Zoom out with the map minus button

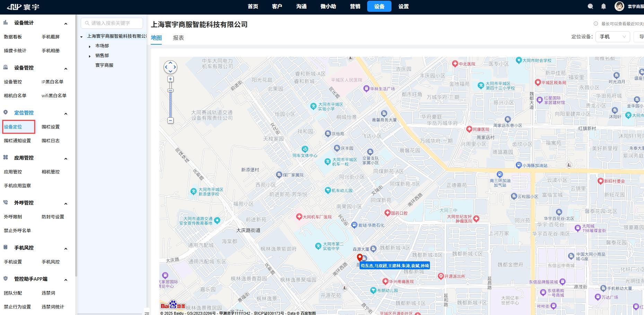point(170,120)
